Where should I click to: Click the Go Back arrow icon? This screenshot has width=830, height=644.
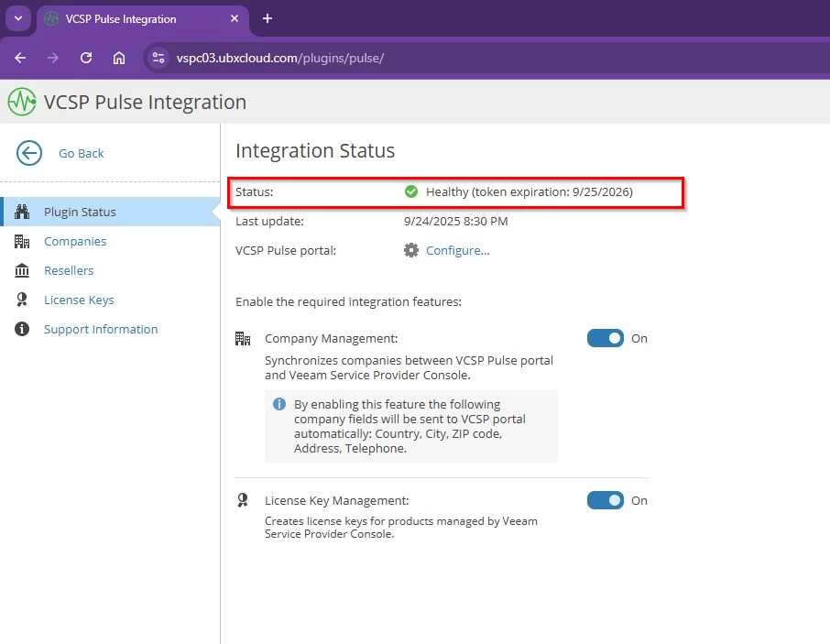coord(29,154)
